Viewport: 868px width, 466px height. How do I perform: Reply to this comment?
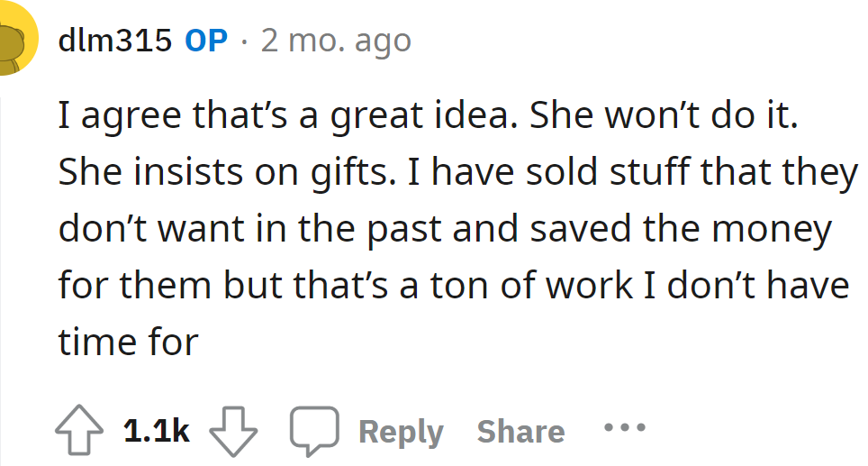tap(401, 432)
